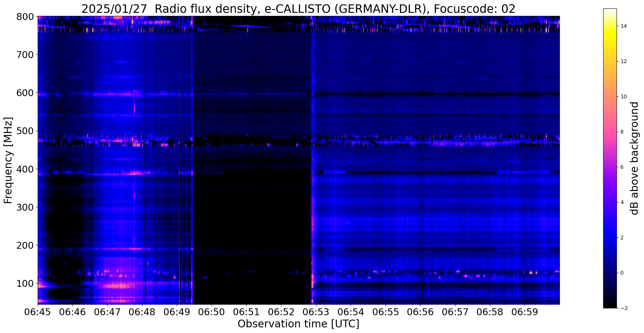Click the colorbar tick label 6
Screen dimensions: 644x333
[x=622, y=167]
